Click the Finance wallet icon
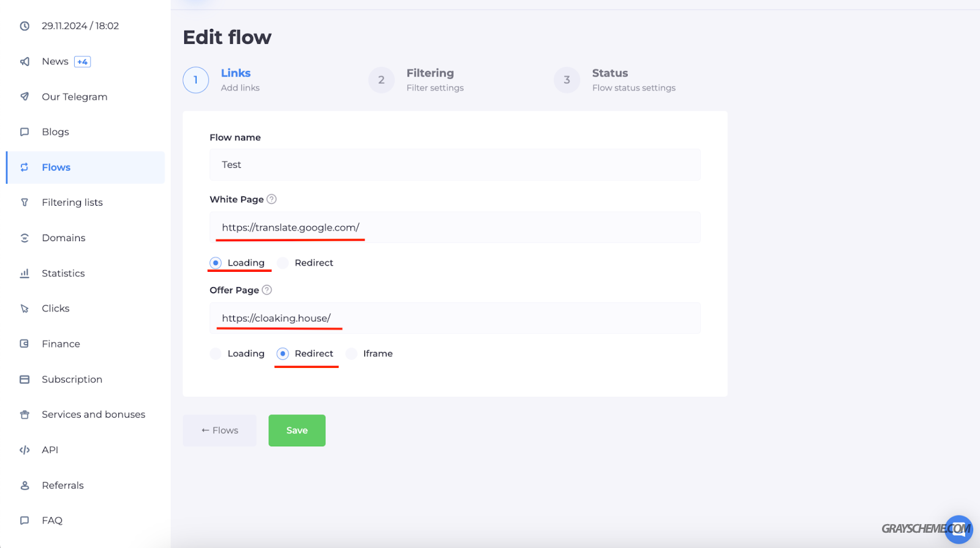Viewport: 980px width, 548px height. point(24,343)
